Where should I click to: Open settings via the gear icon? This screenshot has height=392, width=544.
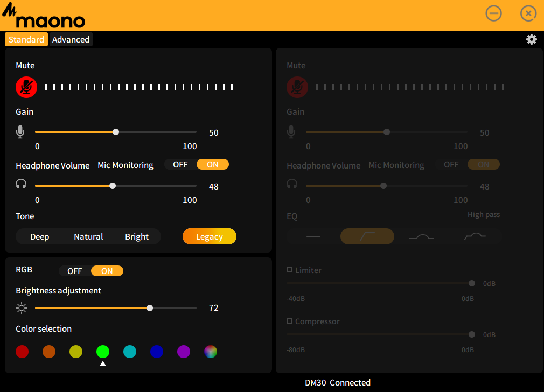[532, 39]
